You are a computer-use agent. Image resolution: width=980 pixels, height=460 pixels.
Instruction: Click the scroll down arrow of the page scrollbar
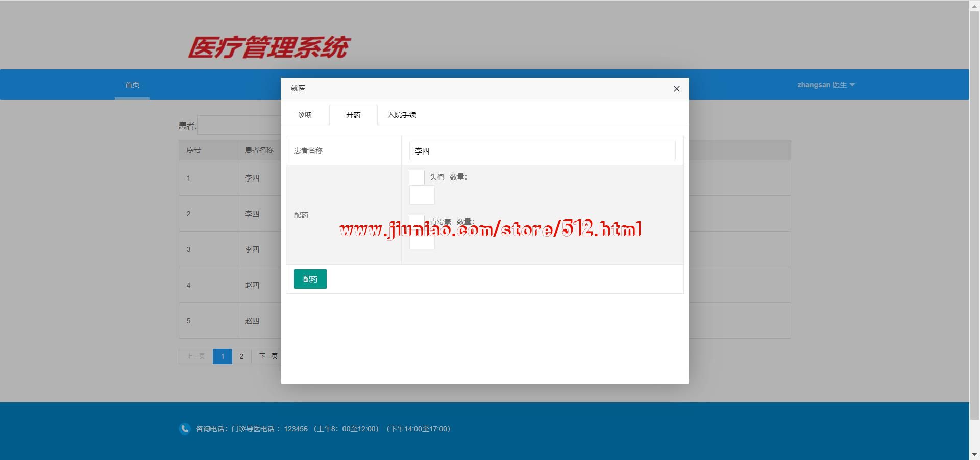(x=974, y=455)
